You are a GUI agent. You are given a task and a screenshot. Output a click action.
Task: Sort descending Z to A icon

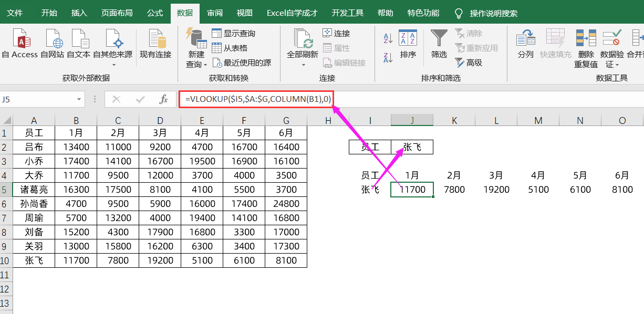click(x=388, y=58)
